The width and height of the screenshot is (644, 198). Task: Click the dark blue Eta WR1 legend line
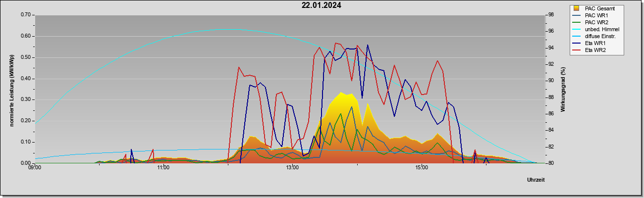coord(577,43)
